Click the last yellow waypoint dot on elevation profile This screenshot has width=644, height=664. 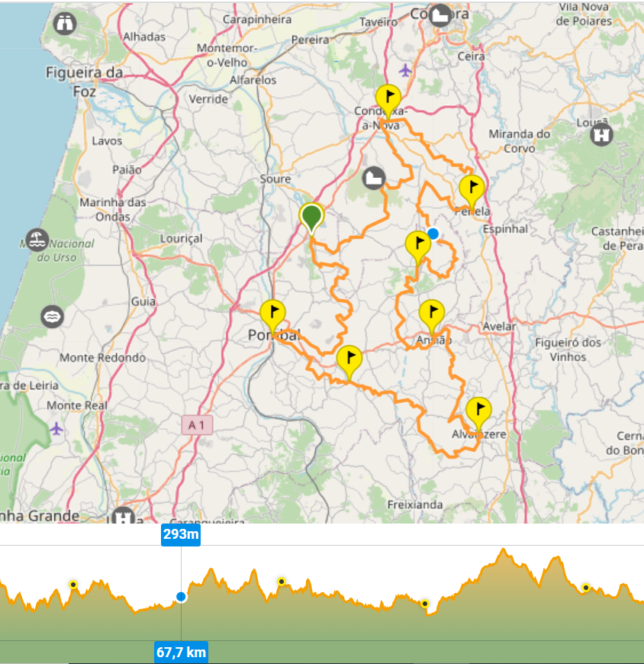coord(585,587)
